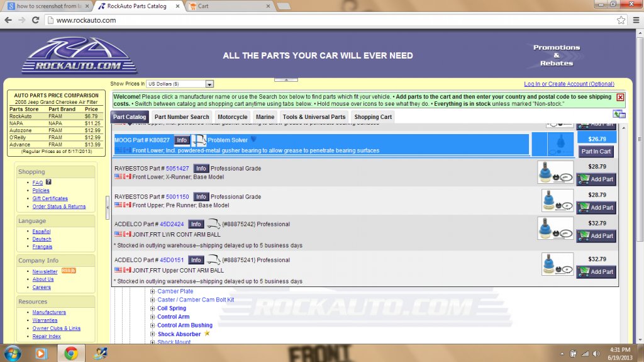The height and width of the screenshot is (362, 644).
Task: Open Info for ACDelco 45D0151
Action: tap(196, 260)
